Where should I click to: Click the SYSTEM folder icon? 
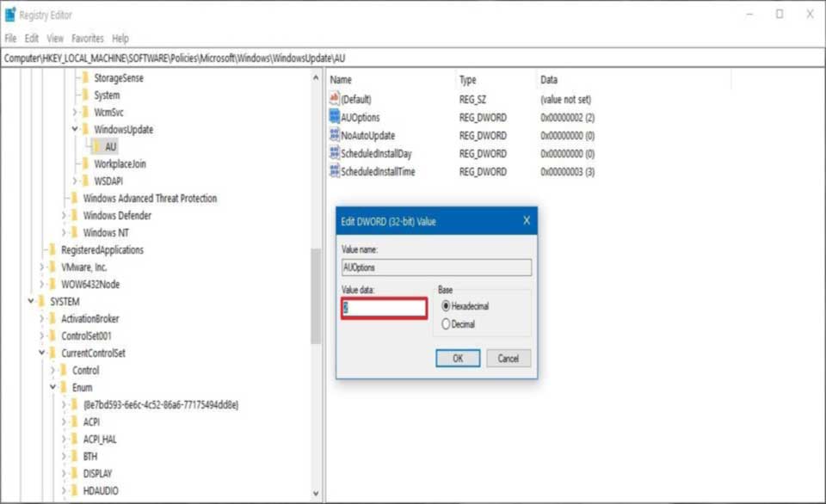click(x=41, y=301)
